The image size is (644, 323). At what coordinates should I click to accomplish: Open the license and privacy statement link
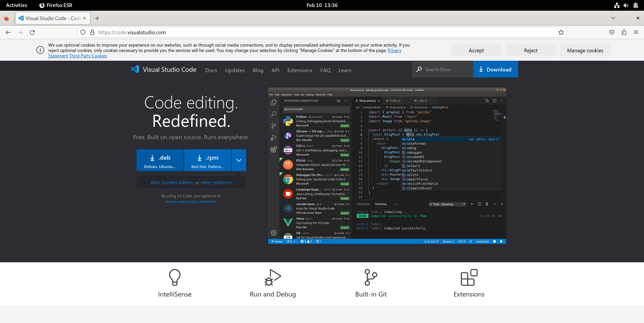[x=191, y=202]
